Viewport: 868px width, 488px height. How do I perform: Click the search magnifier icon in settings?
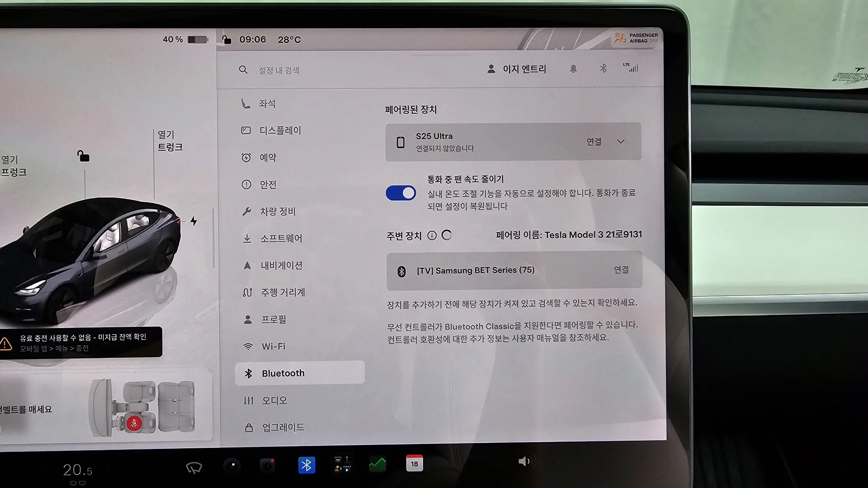(x=243, y=70)
